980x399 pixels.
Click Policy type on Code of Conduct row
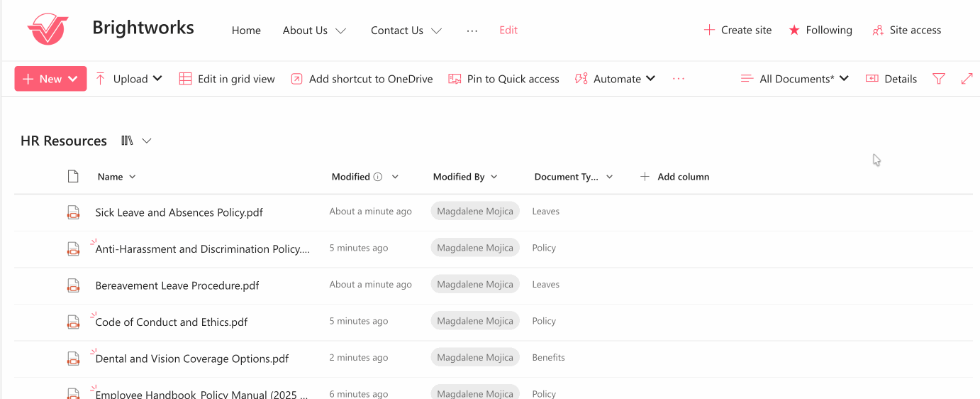click(x=544, y=321)
